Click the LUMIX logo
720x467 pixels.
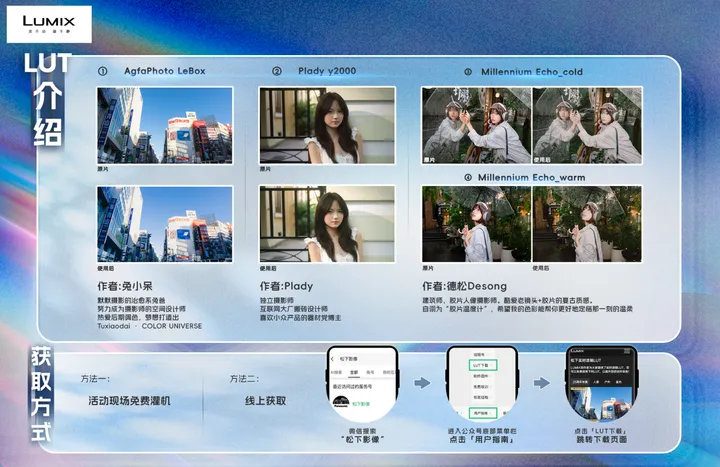pyautogui.click(x=49, y=24)
